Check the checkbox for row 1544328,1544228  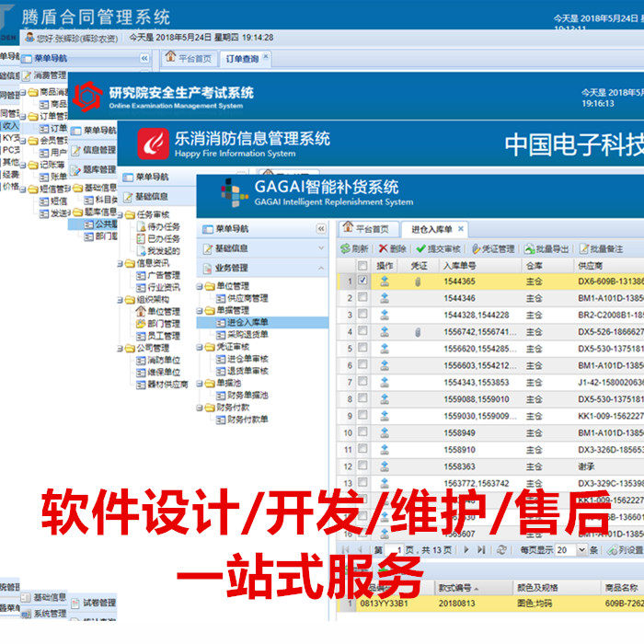pyautogui.click(x=362, y=314)
